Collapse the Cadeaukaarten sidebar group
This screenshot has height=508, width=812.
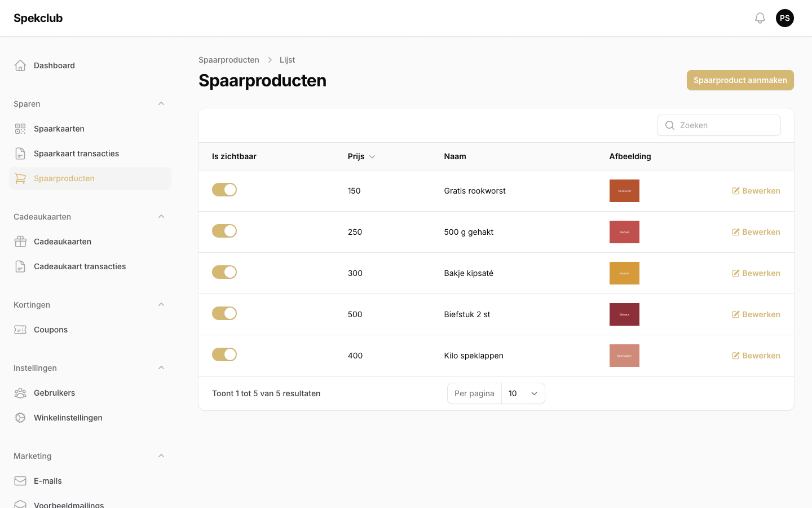point(161,217)
